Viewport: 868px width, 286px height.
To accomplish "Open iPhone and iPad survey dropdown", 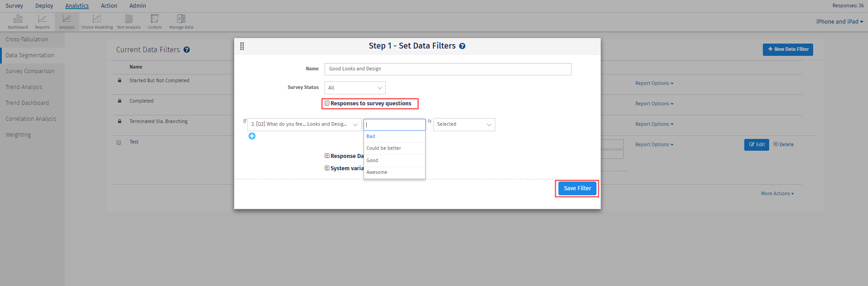I will (839, 22).
